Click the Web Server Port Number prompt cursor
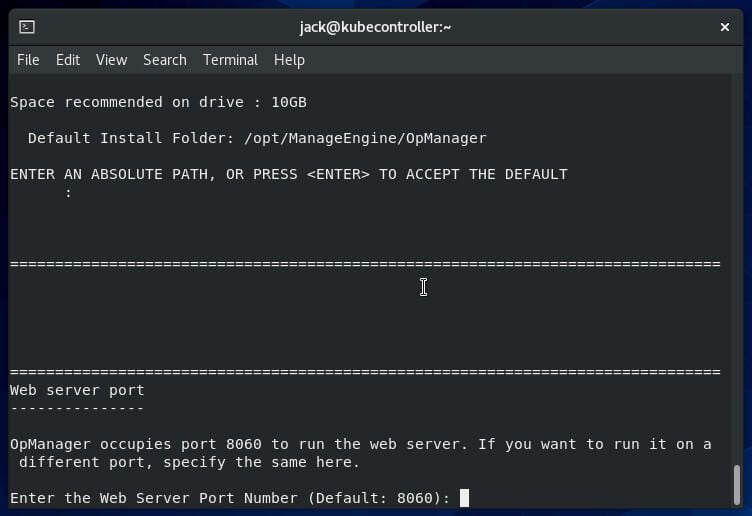 464,498
